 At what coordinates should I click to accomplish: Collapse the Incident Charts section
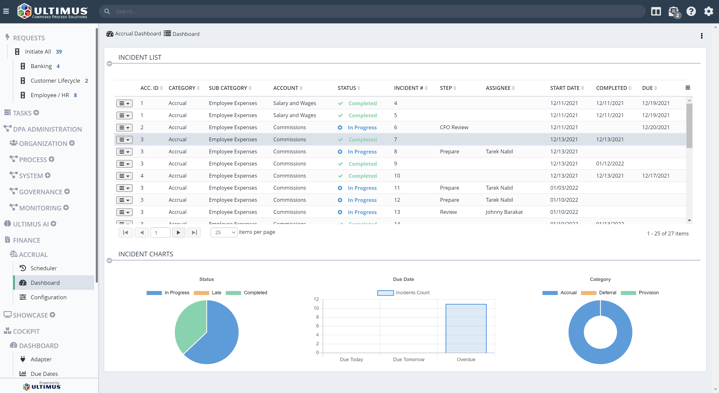109,260
